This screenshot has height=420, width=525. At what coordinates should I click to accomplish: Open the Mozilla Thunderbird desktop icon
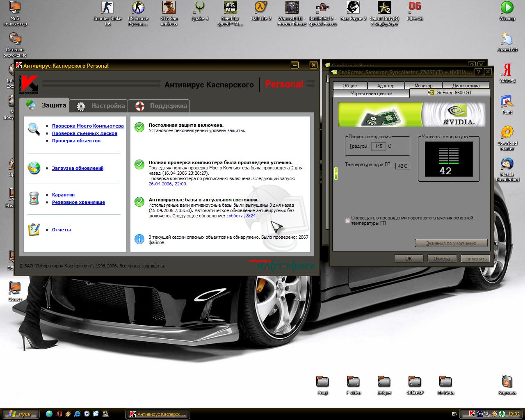507,170
